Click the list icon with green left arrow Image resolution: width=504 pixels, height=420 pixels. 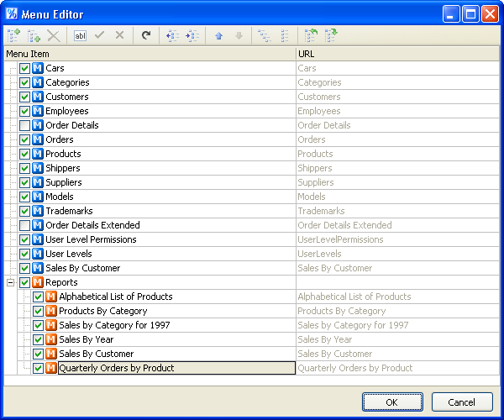[311, 35]
